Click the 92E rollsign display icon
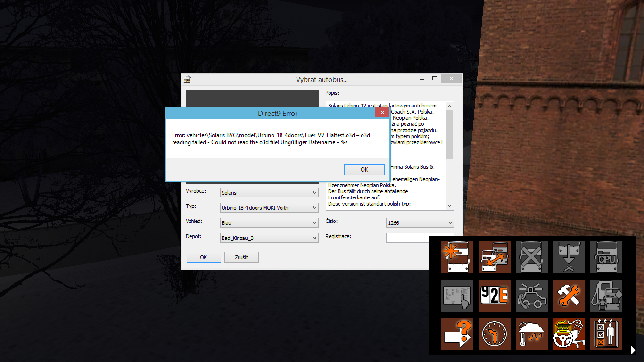 pyautogui.click(x=494, y=296)
